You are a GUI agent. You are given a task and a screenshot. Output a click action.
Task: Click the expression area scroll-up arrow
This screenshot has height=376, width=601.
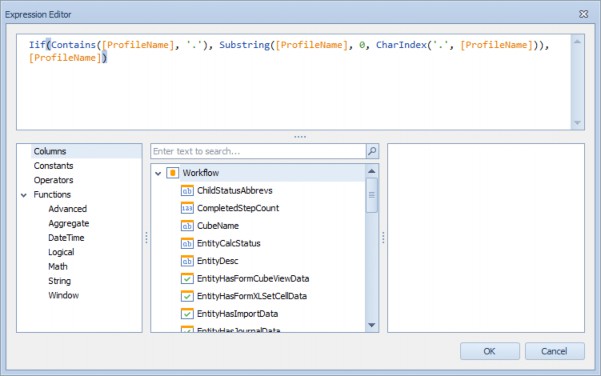pos(577,41)
